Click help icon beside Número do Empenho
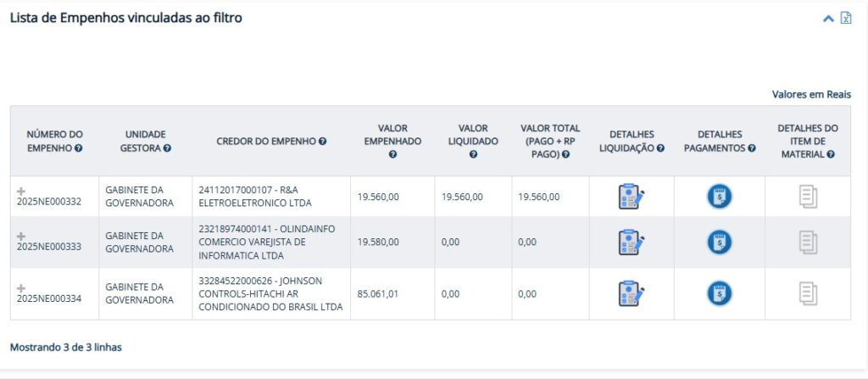The image size is (868, 379). coord(79,148)
